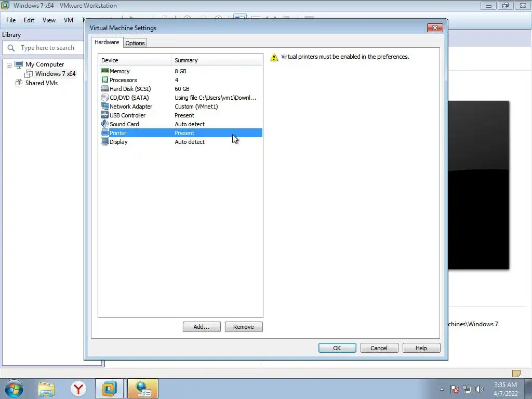Open the VM menu
This screenshot has width=532, height=399.
pos(69,20)
